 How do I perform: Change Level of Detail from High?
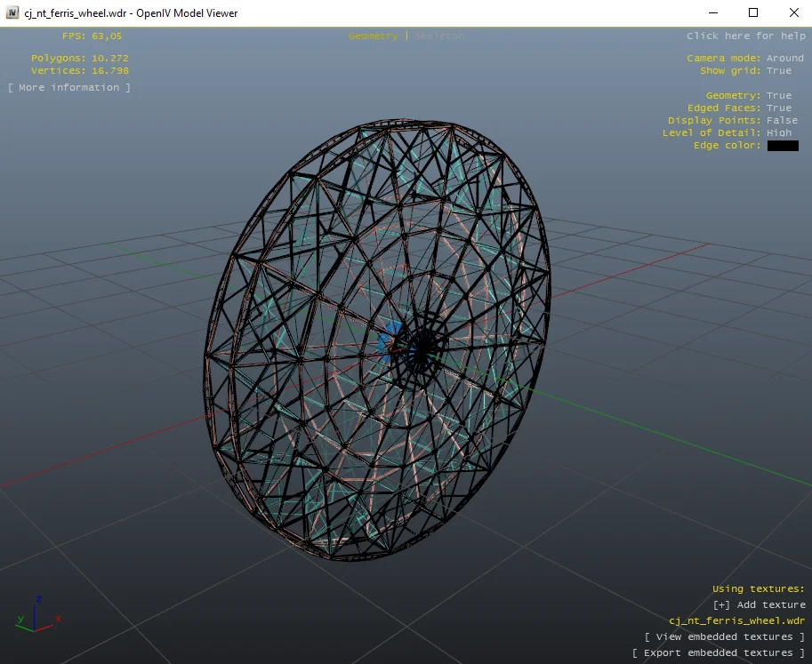coord(778,132)
